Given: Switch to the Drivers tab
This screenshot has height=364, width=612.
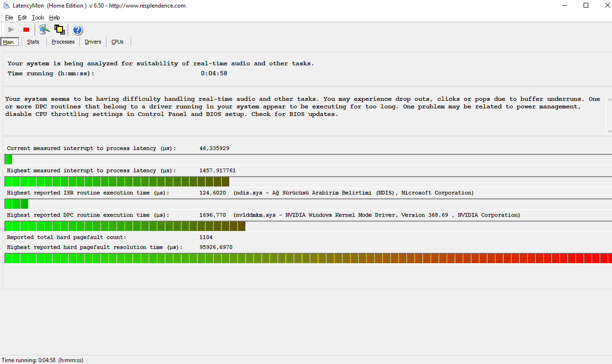Looking at the screenshot, I should click(93, 42).
